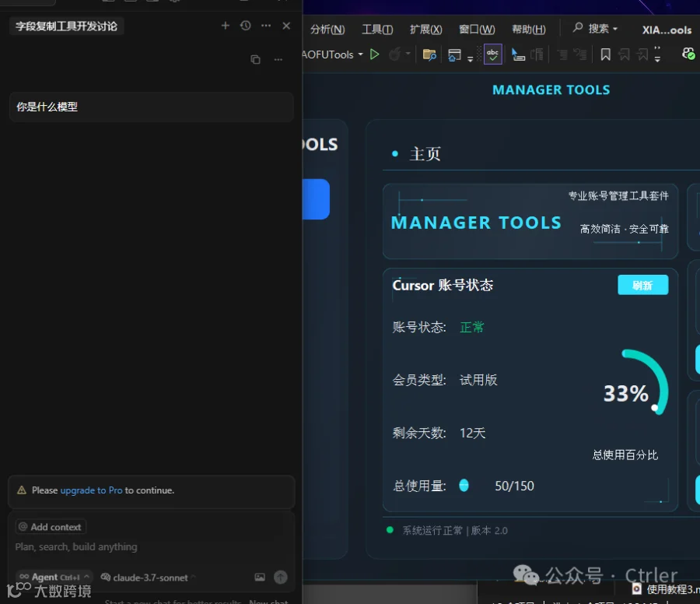The width and height of the screenshot is (700, 604).
Task: Expand the hot reload dropdown arrow
Action: (408, 54)
